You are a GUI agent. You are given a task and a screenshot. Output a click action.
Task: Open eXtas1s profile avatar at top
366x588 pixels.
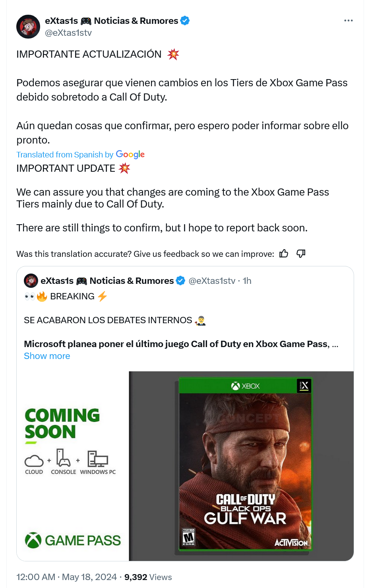pos(28,27)
